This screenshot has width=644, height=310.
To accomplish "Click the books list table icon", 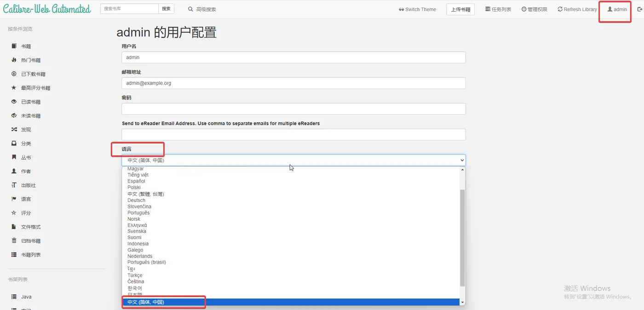I will (x=14, y=254).
